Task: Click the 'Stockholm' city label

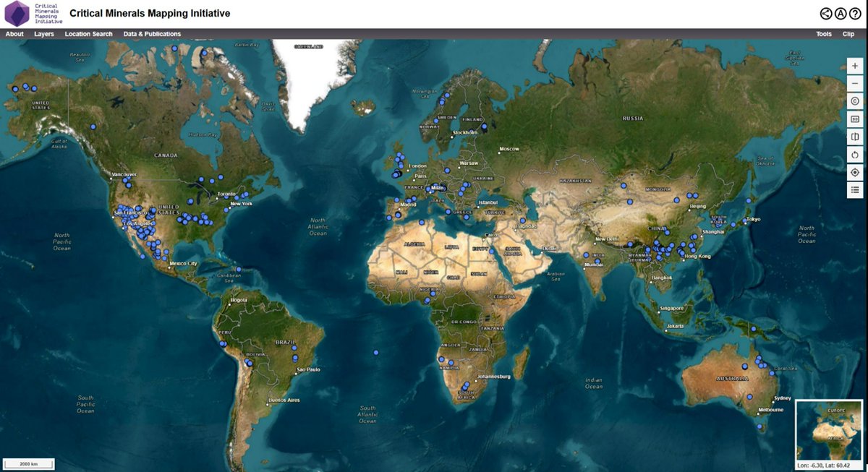Action: pos(465,132)
